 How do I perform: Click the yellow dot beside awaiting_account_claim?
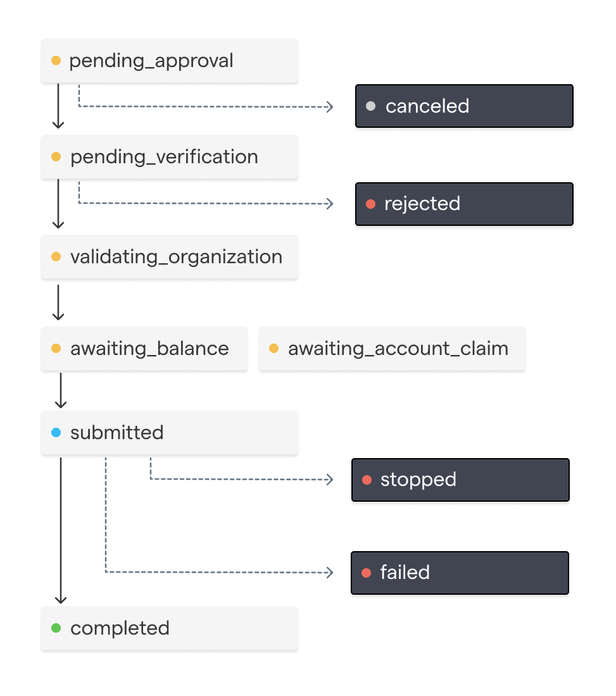coord(274,349)
